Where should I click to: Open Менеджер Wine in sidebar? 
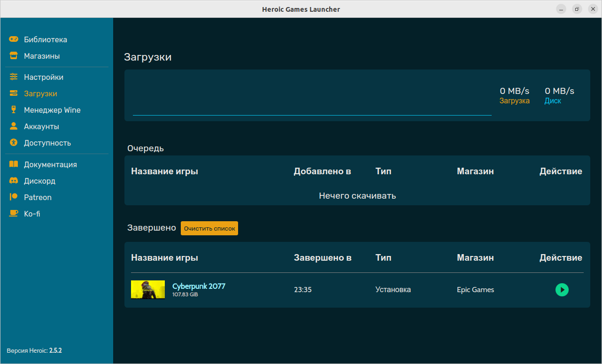pyautogui.click(x=52, y=110)
